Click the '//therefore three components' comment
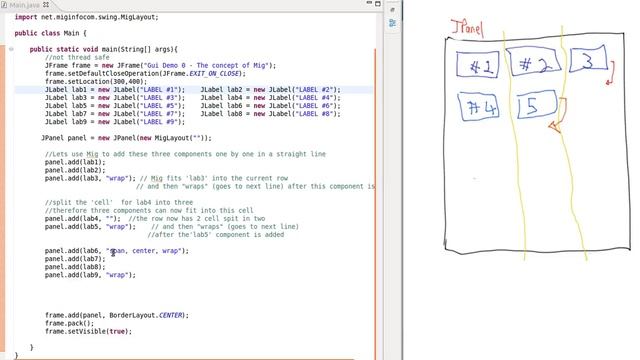The image size is (640, 360). point(149,211)
